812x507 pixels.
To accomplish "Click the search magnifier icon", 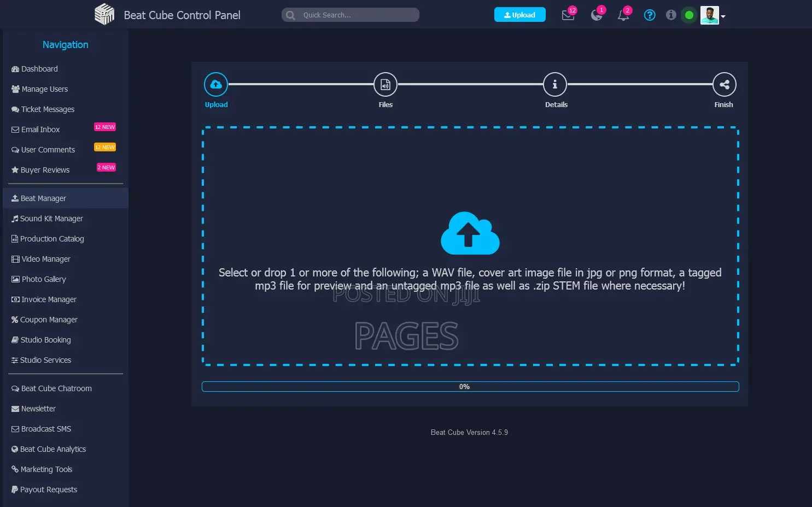I will pos(291,15).
